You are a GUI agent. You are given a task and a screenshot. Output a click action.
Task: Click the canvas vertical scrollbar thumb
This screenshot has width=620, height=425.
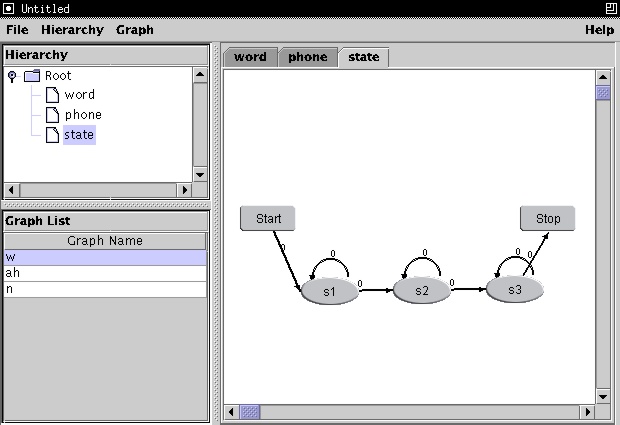(603, 93)
